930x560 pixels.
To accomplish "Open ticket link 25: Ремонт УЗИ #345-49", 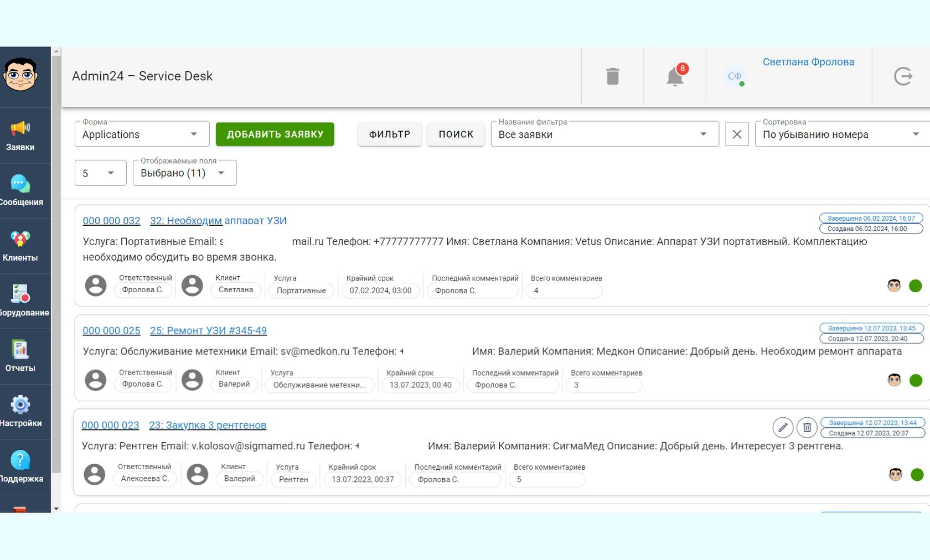I will (208, 330).
